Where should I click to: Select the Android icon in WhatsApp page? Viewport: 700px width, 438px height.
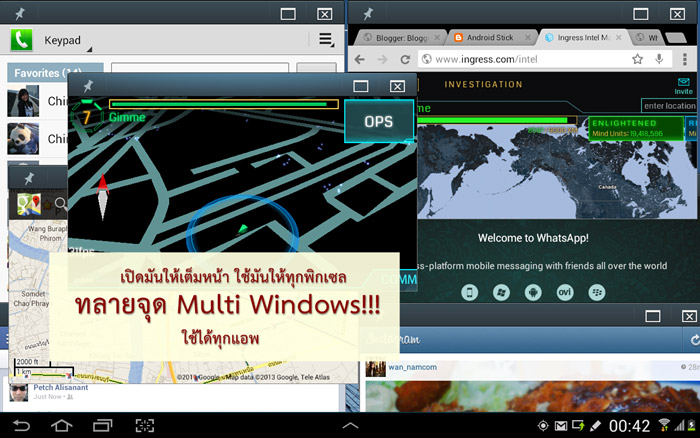pos(533,292)
